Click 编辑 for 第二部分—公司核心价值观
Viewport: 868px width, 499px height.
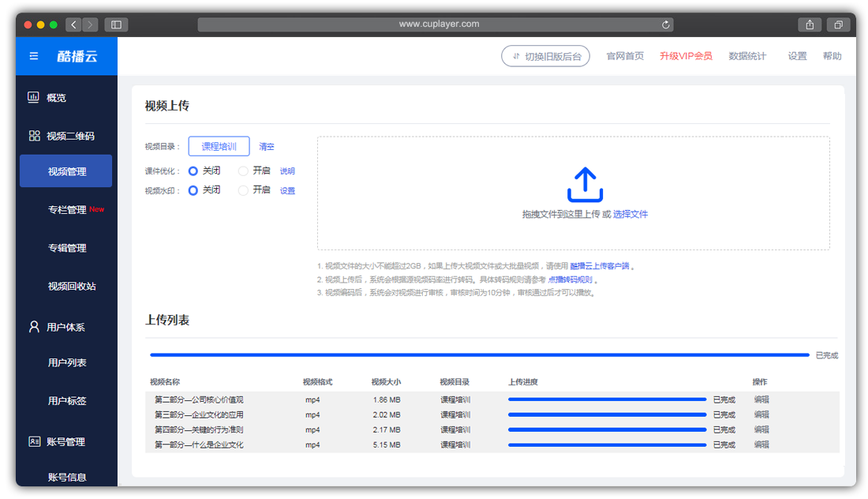tap(761, 400)
